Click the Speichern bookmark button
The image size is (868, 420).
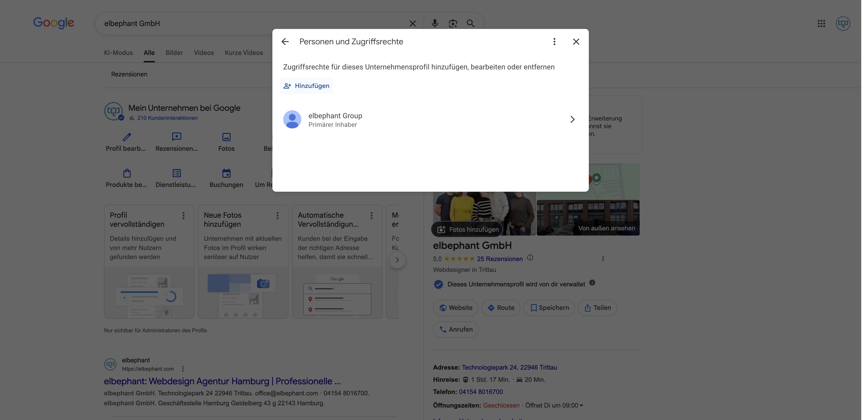point(549,308)
